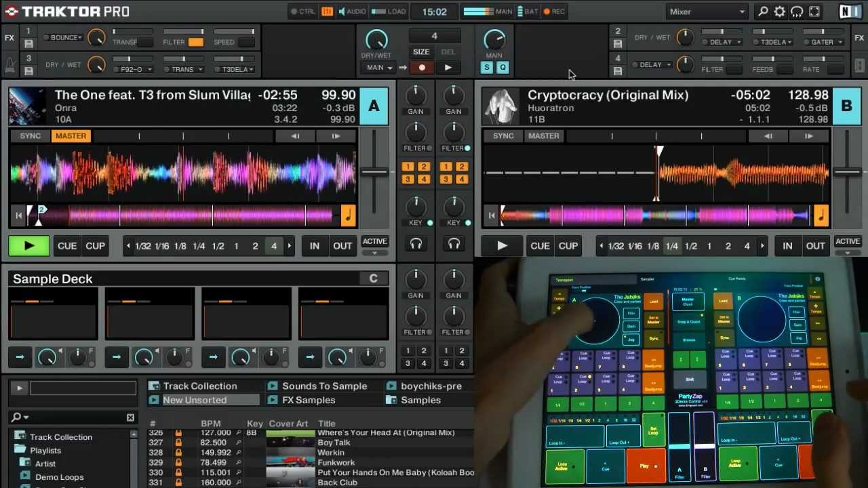The height and width of the screenshot is (488, 868).
Task: Toggle the orange FILTER button on FX unit 1
Action: (195, 42)
